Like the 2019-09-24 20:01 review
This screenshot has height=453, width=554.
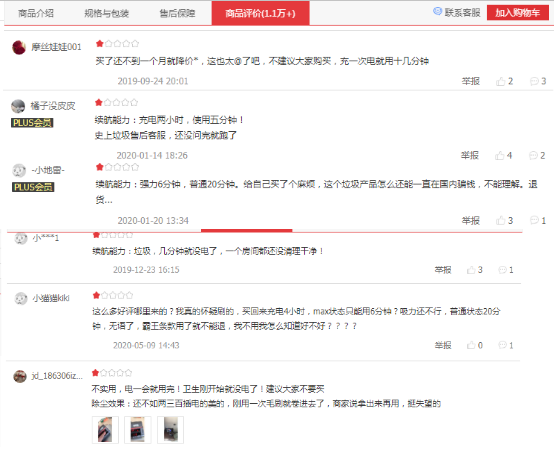504,82
